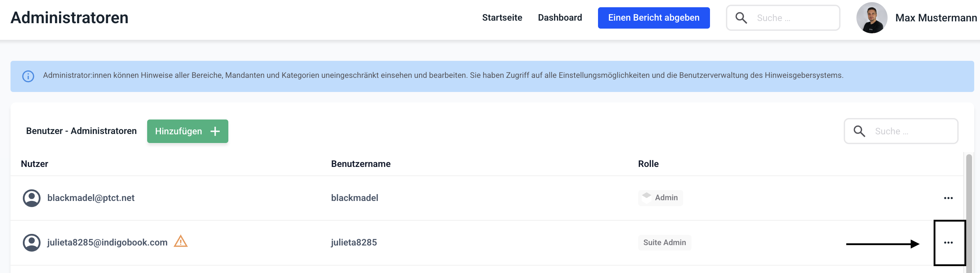
Task: Open the Dashboard nav item
Action: pyautogui.click(x=560, y=18)
